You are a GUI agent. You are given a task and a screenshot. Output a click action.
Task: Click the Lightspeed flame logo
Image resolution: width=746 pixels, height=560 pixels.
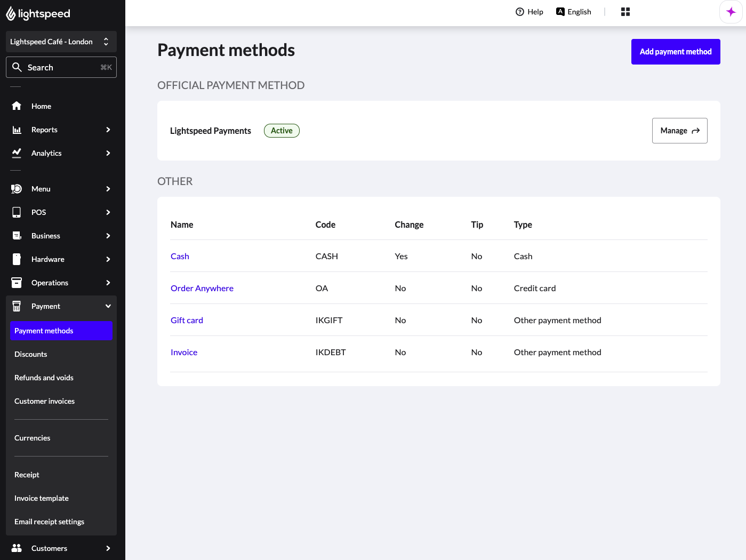pyautogui.click(x=11, y=14)
